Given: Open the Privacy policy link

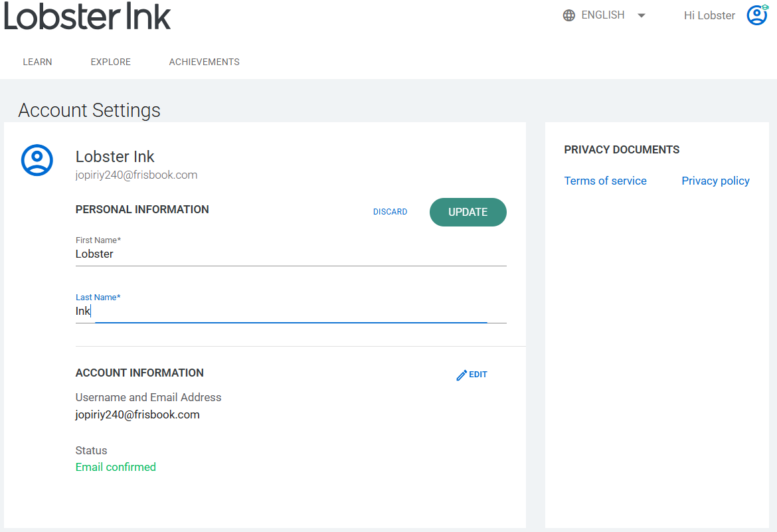Looking at the screenshot, I should tap(715, 181).
